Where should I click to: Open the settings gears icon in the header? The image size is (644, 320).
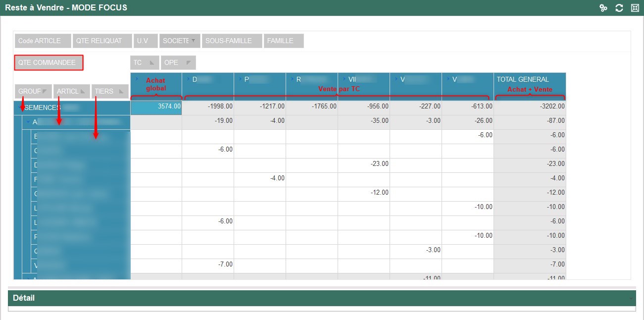[603, 8]
